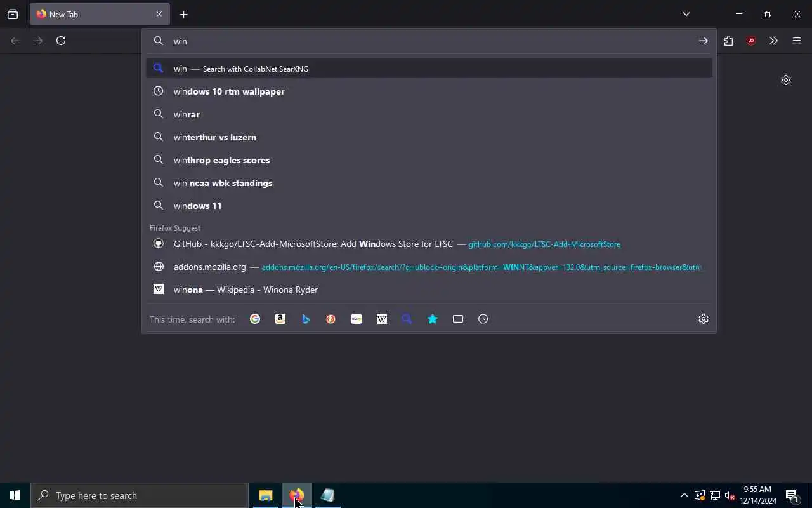Select suggestion 'winterthur vs luzern'

(429, 137)
